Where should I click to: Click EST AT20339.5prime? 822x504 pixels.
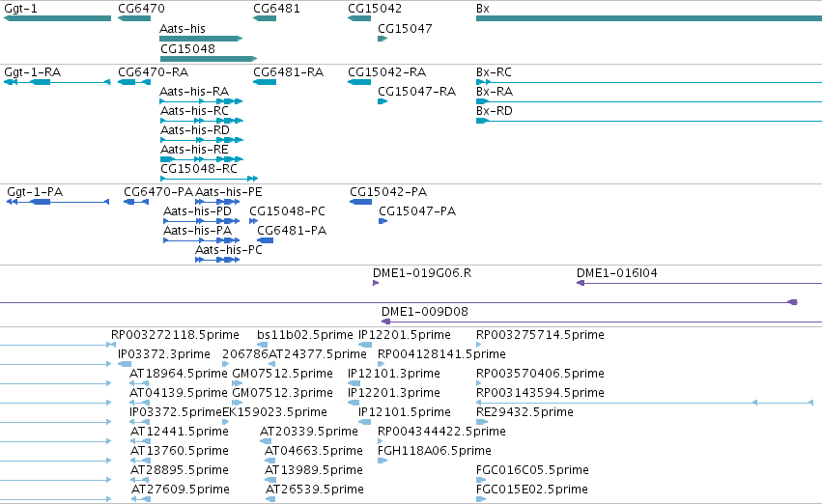[x=309, y=432]
